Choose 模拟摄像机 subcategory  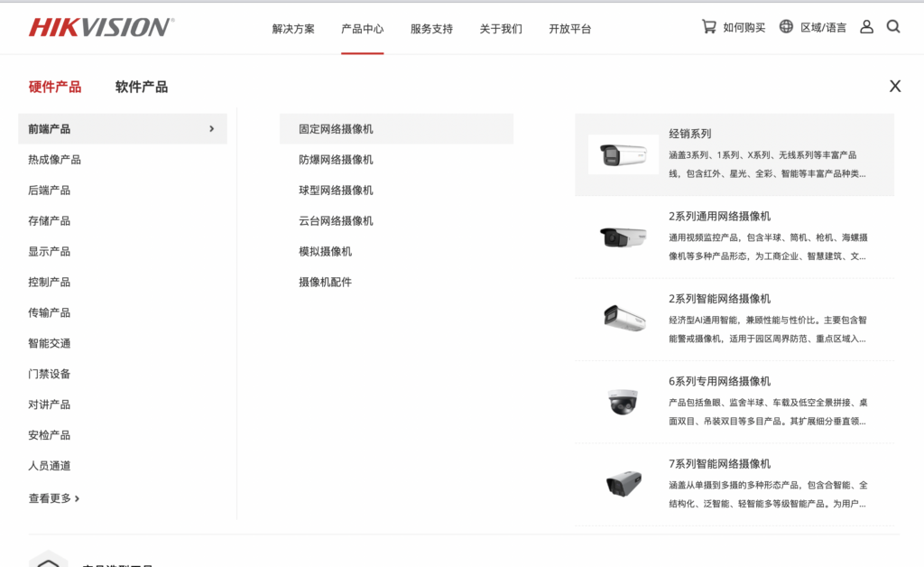coord(325,251)
